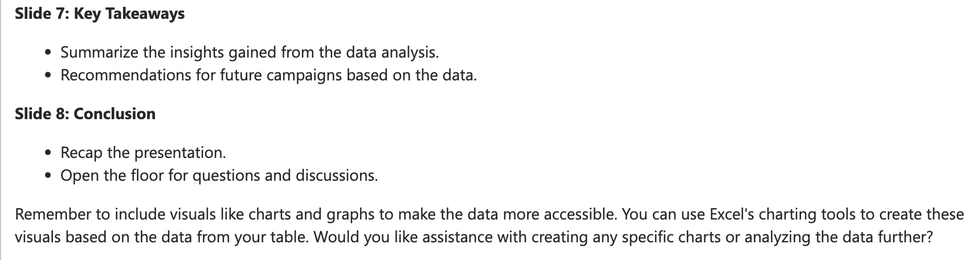Click the "Open the floor for questions" bullet

coord(219,176)
